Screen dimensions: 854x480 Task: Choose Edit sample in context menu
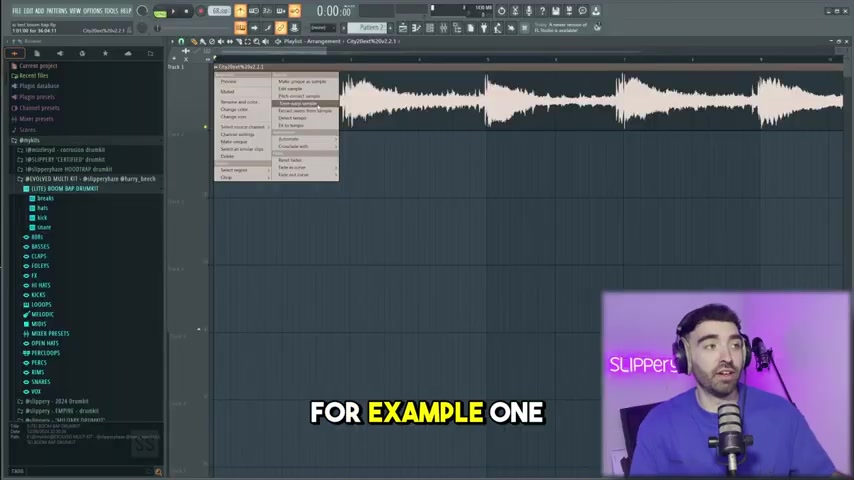point(305,89)
